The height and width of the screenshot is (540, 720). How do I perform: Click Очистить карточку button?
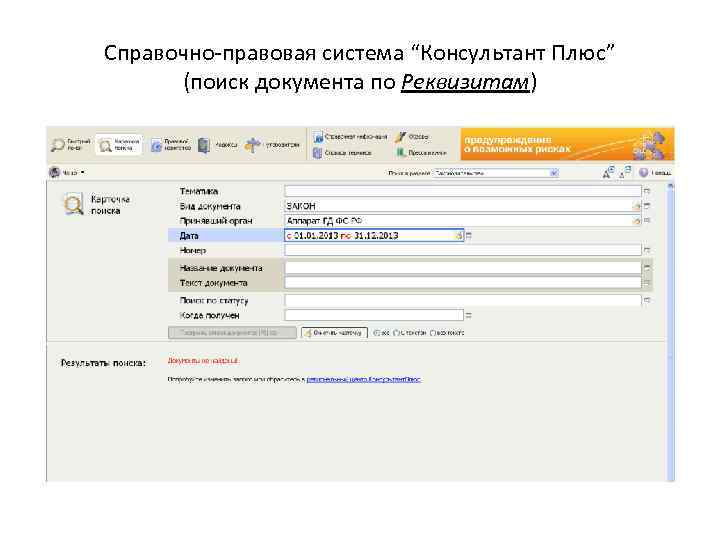pyautogui.click(x=334, y=333)
